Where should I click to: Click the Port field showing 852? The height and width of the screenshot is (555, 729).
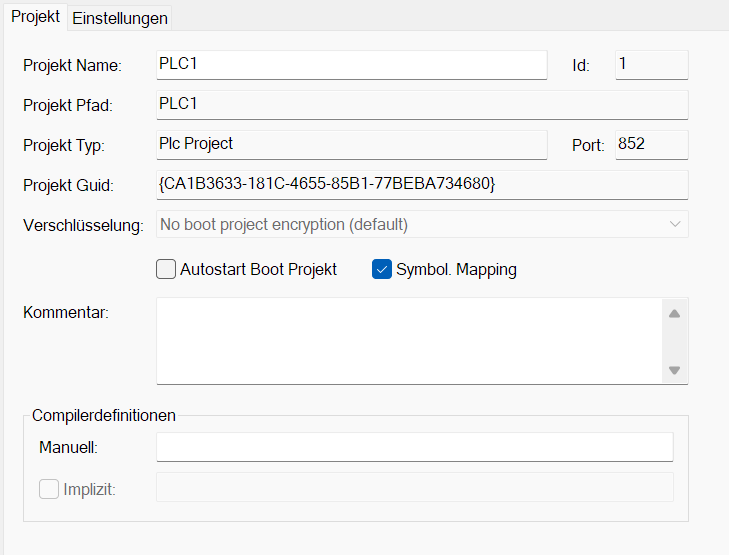pos(651,144)
